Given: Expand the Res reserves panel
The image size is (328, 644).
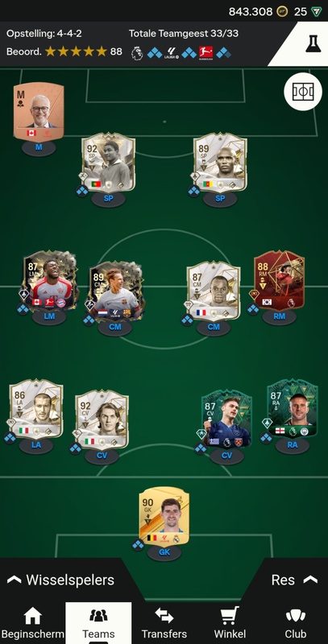Looking at the screenshot, I should tap(294, 580).
